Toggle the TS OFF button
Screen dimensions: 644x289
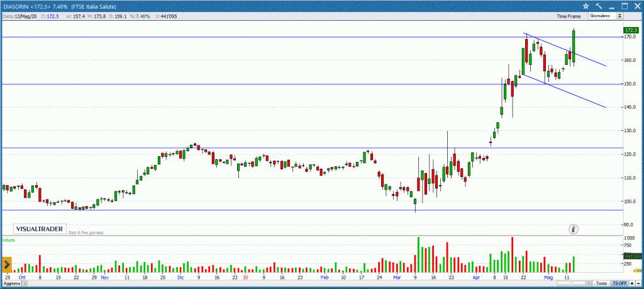pyautogui.click(x=619, y=284)
